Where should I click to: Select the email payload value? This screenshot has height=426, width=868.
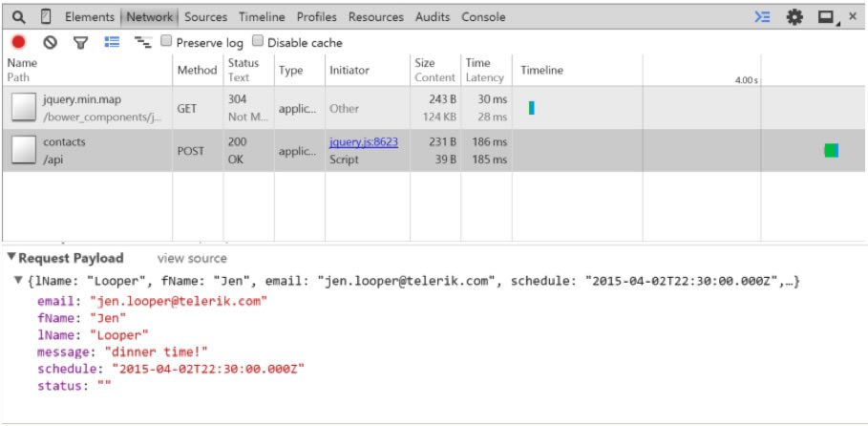pyautogui.click(x=179, y=302)
